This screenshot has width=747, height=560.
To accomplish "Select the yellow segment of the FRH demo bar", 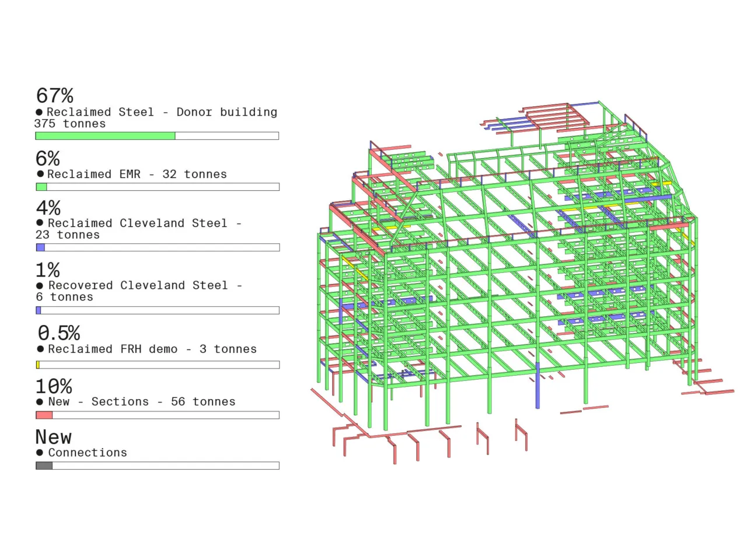I will [38, 365].
